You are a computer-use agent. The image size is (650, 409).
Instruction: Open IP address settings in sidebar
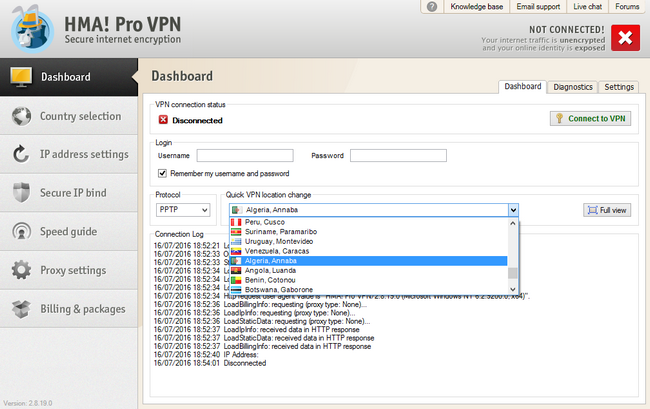coord(69,154)
